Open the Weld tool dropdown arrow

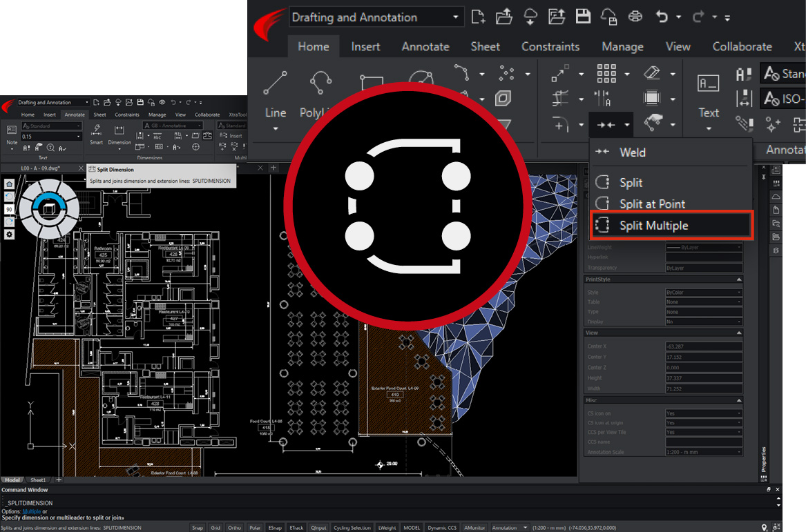626,125
